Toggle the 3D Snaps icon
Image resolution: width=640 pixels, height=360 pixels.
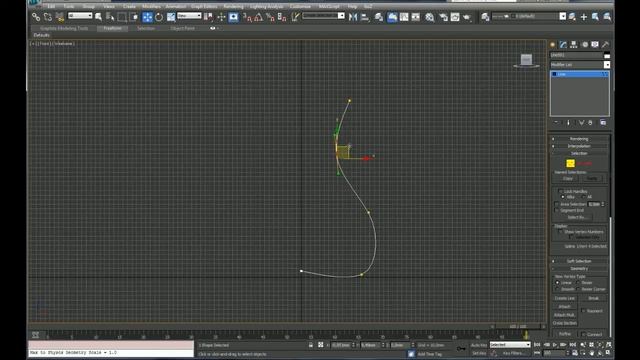(247, 17)
